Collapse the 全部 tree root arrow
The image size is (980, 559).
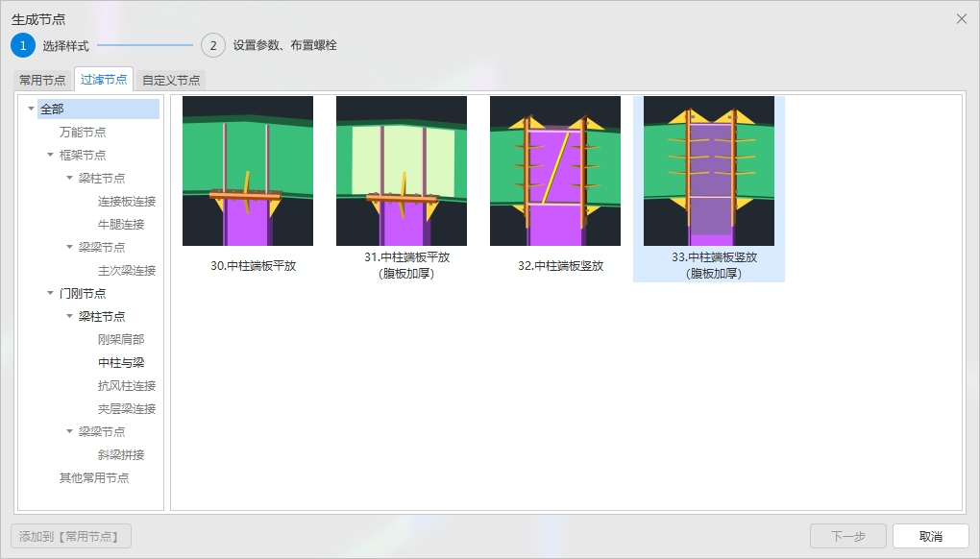(31, 109)
